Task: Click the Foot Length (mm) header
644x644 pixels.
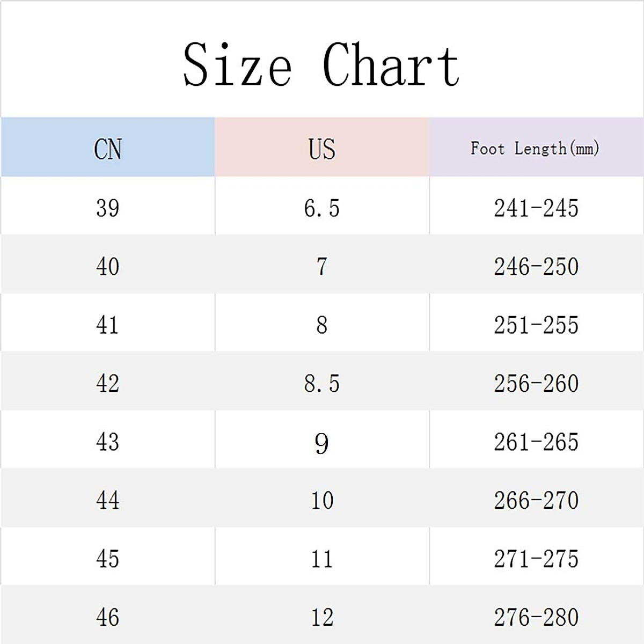Action: pyautogui.click(x=535, y=148)
